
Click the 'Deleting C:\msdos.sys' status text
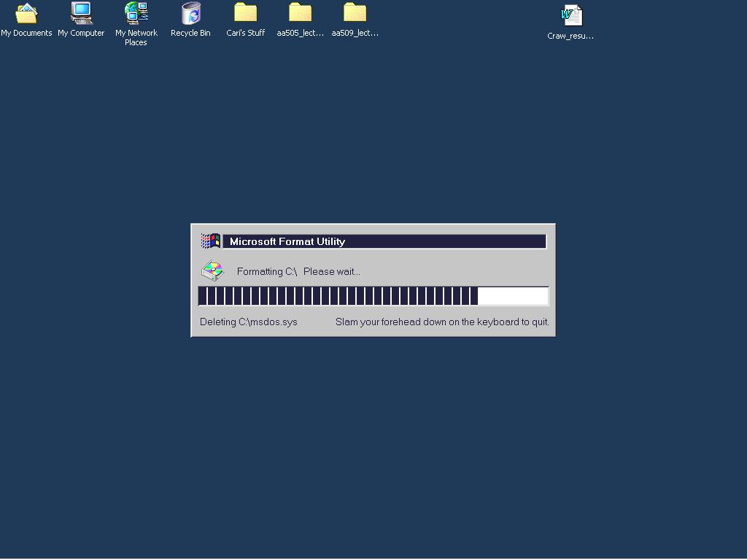pos(248,322)
